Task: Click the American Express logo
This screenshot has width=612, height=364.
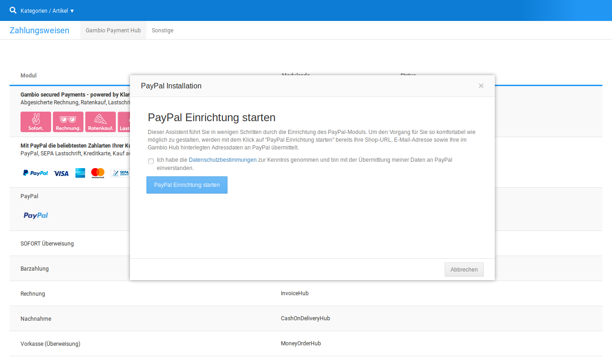Action: click(80, 173)
